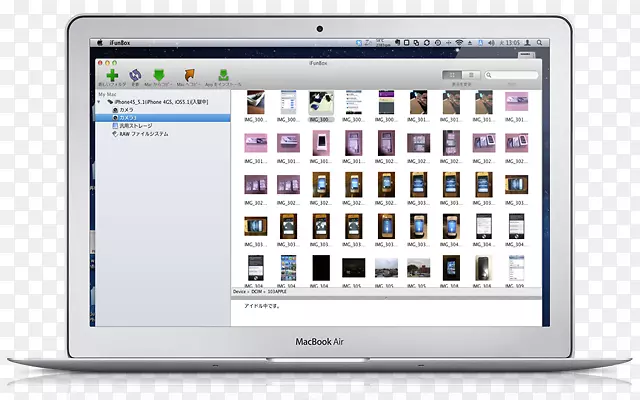
Task: Open the iFunBox application menu
Action: (x=119, y=43)
